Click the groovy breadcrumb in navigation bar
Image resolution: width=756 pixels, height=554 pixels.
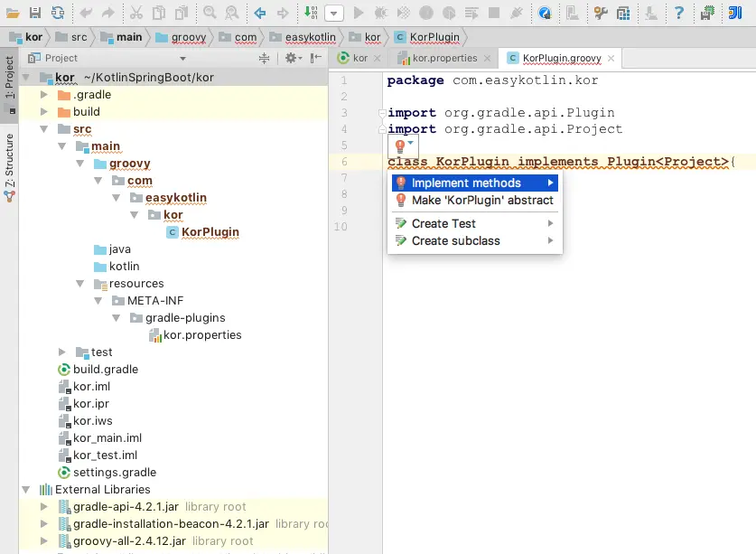click(182, 37)
